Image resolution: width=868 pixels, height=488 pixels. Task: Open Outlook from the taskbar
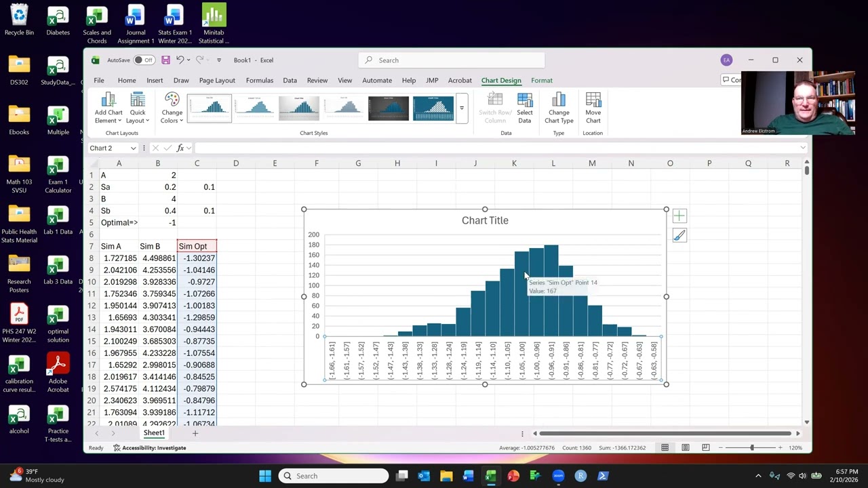pyautogui.click(x=424, y=476)
